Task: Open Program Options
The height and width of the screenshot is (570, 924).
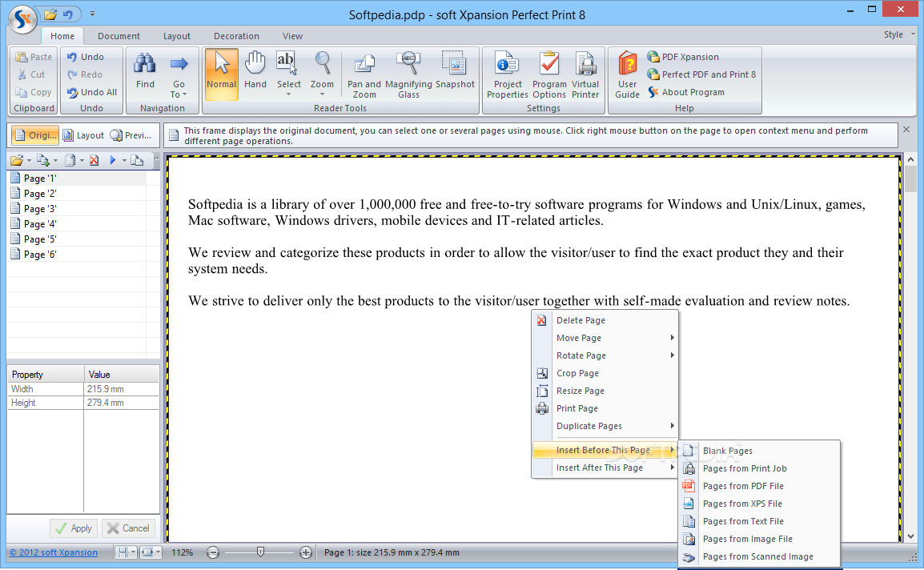Action: coord(549,75)
